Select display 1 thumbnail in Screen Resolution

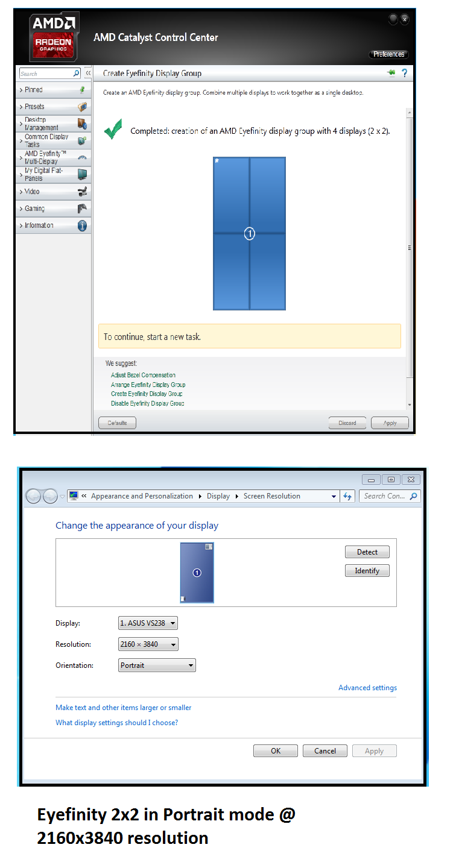tap(197, 573)
